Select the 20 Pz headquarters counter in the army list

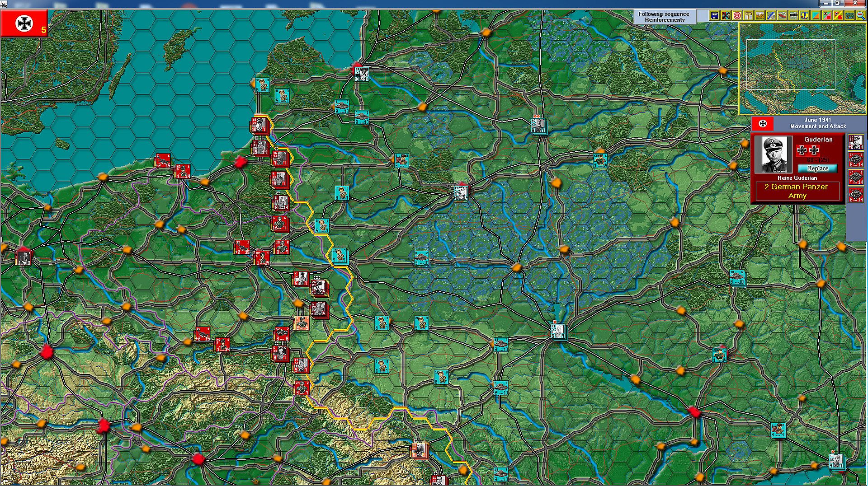(856, 142)
